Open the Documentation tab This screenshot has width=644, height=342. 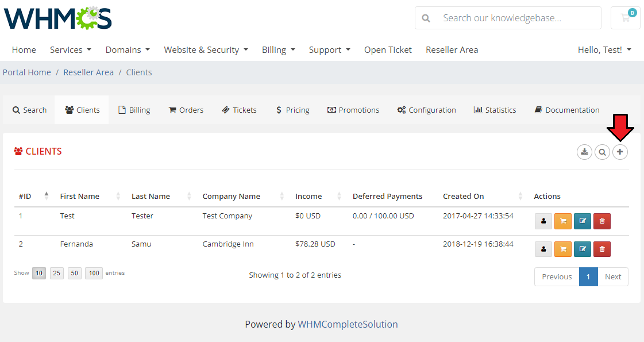point(567,110)
